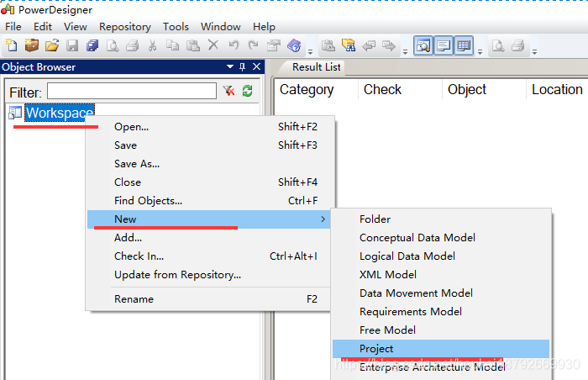588x380 pixels.
Task: Click the Properties toolbar icon
Action: [x=274, y=45]
